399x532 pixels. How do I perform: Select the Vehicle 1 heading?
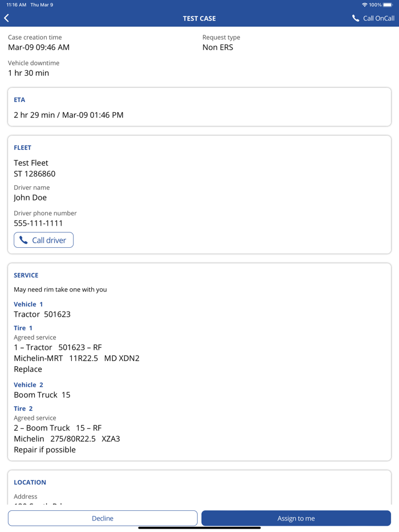pyautogui.click(x=28, y=304)
